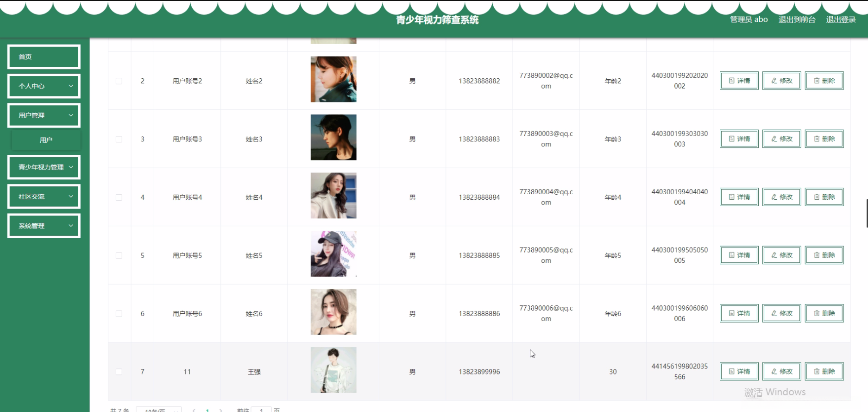The image size is (868, 412).
Task: Open 详情 for 用户账号6
Action: (x=739, y=313)
